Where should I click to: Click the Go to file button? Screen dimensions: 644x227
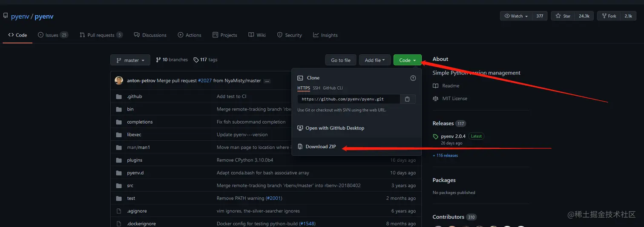340,60
